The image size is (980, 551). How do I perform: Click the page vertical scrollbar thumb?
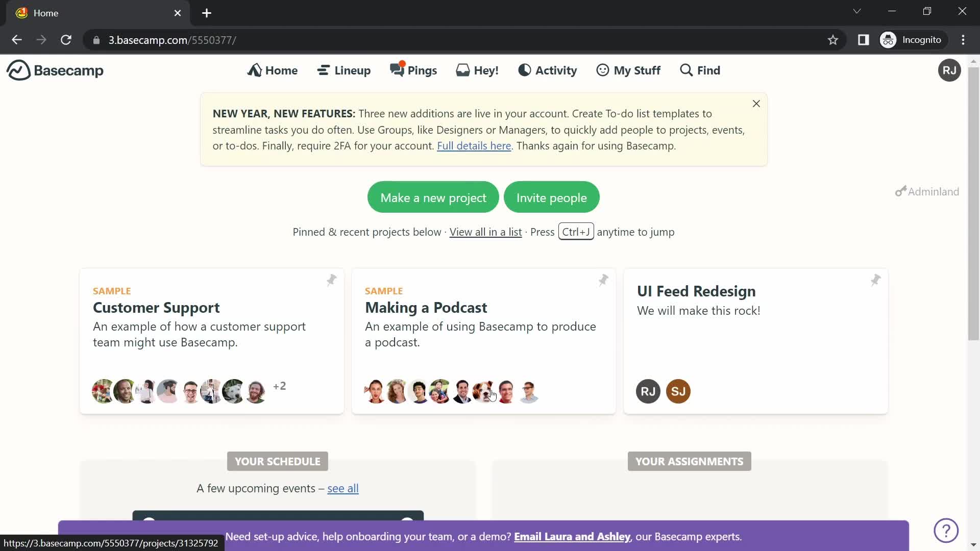(x=973, y=203)
